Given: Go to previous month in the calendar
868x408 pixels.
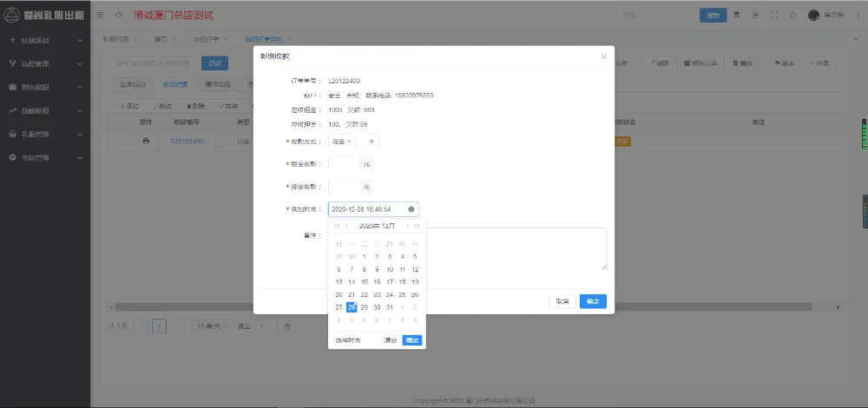Looking at the screenshot, I should tap(346, 226).
